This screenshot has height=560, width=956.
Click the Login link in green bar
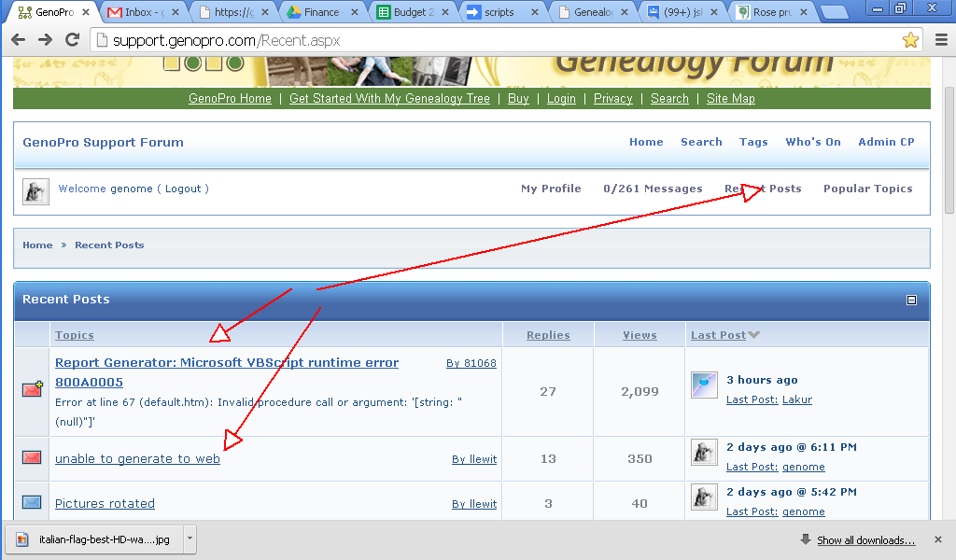tap(561, 98)
